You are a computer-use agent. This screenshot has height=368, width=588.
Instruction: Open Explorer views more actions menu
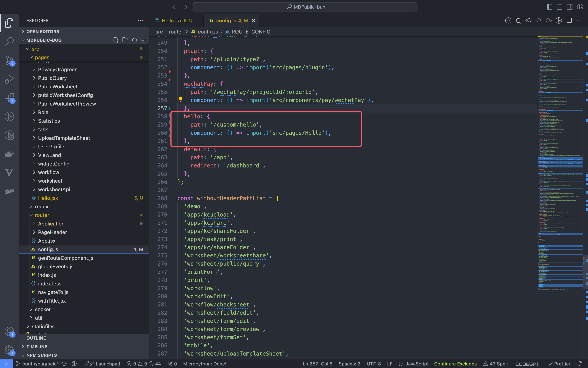[140, 20]
